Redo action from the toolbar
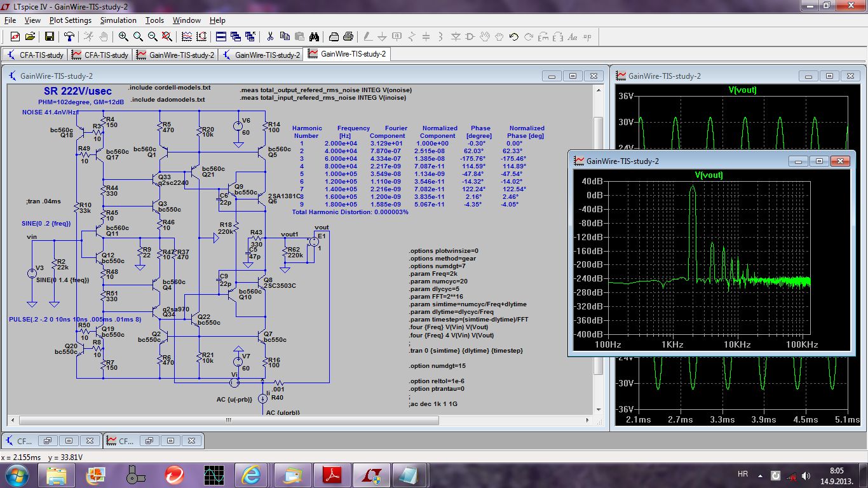Viewport: 868px width, 488px height. point(529,37)
